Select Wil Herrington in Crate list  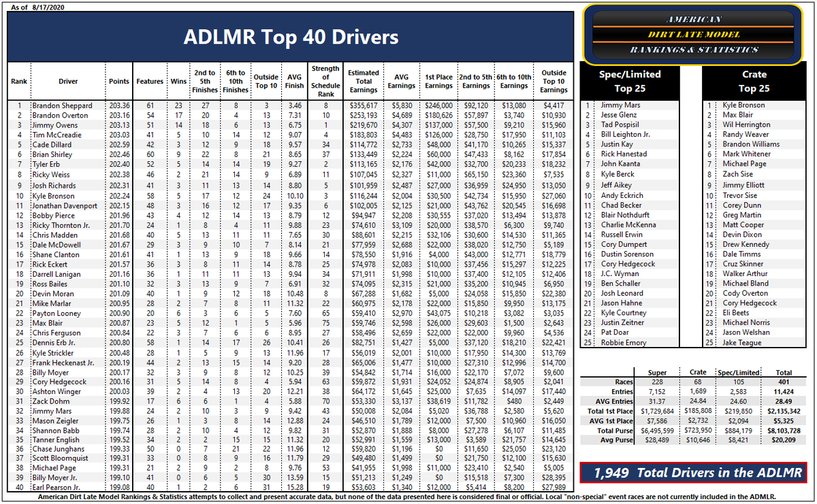pyautogui.click(x=747, y=125)
